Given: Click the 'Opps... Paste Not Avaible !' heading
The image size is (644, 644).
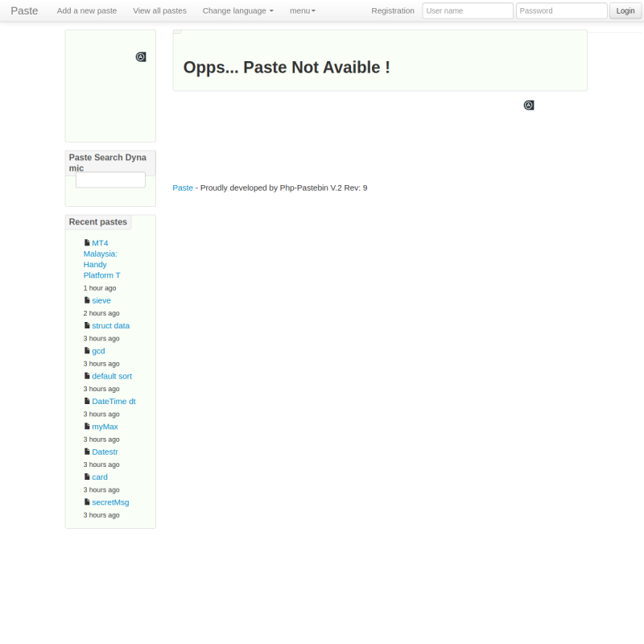Looking at the screenshot, I should [287, 68].
